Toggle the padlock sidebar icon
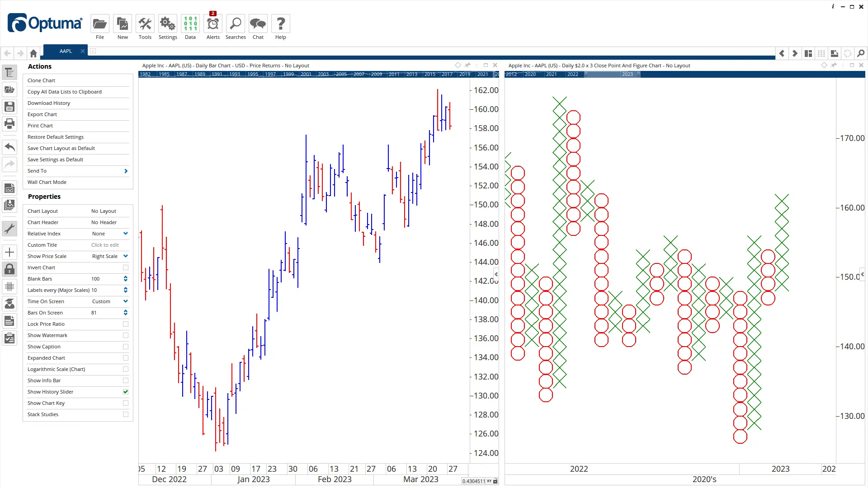The width and height of the screenshot is (868, 488). (9, 269)
